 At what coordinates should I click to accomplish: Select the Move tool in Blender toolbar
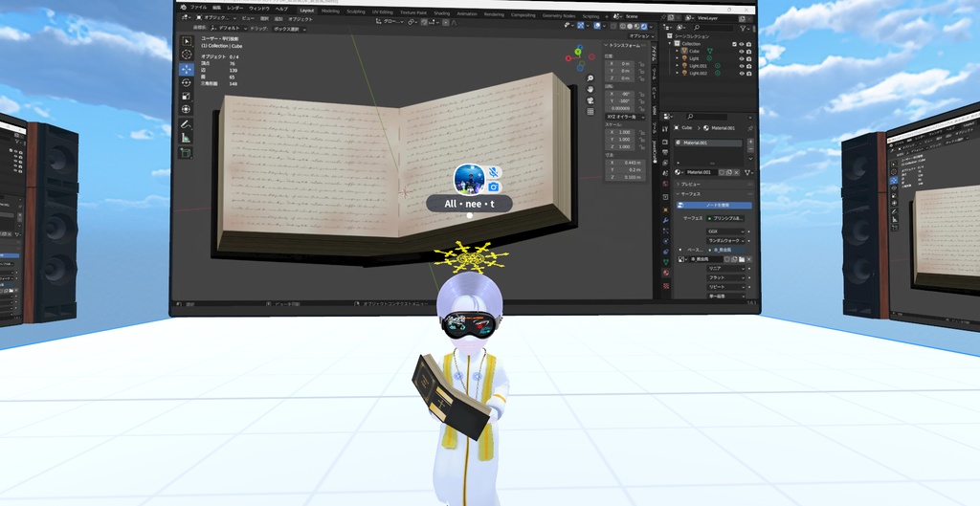(187, 69)
